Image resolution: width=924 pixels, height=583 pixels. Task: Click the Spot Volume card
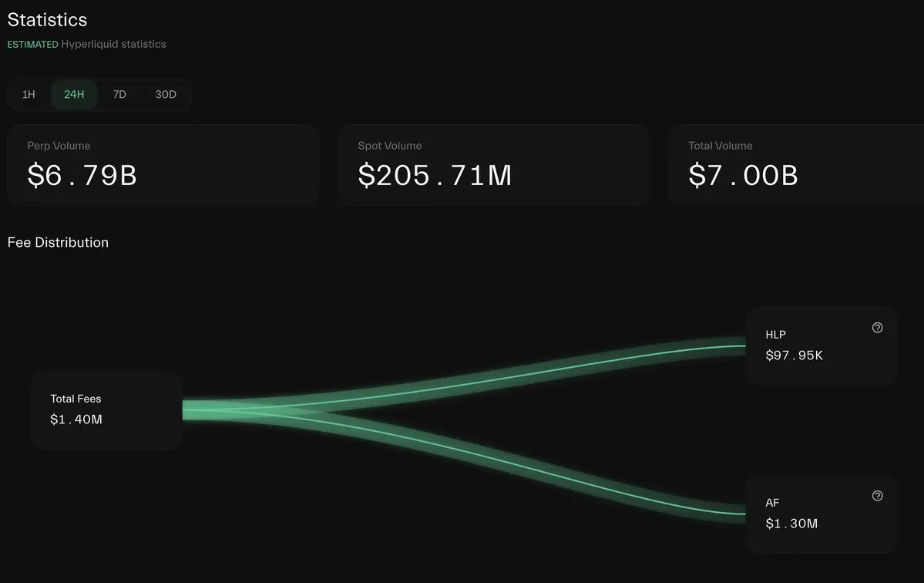pyautogui.click(x=494, y=165)
